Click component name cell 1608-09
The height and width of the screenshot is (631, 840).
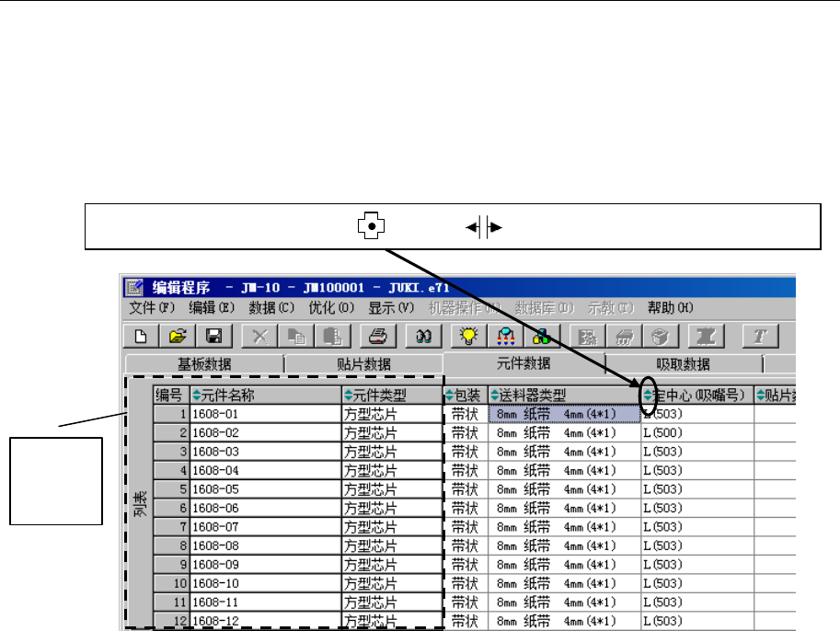coord(266,565)
